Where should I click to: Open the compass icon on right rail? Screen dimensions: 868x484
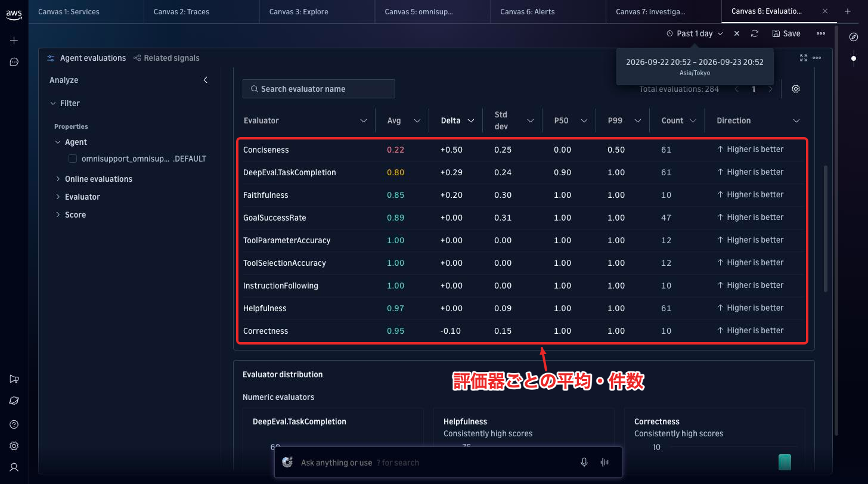point(854,37)
